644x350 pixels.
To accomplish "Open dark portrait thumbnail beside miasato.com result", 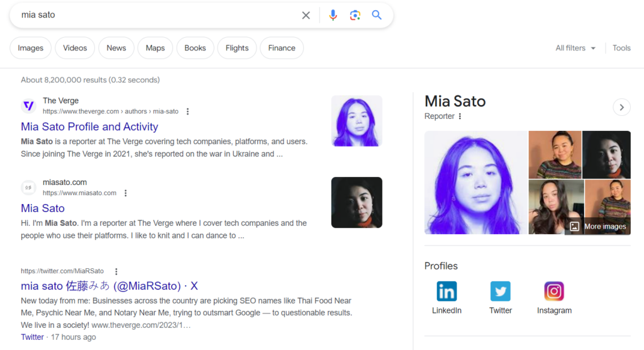I will pos(357,202).
